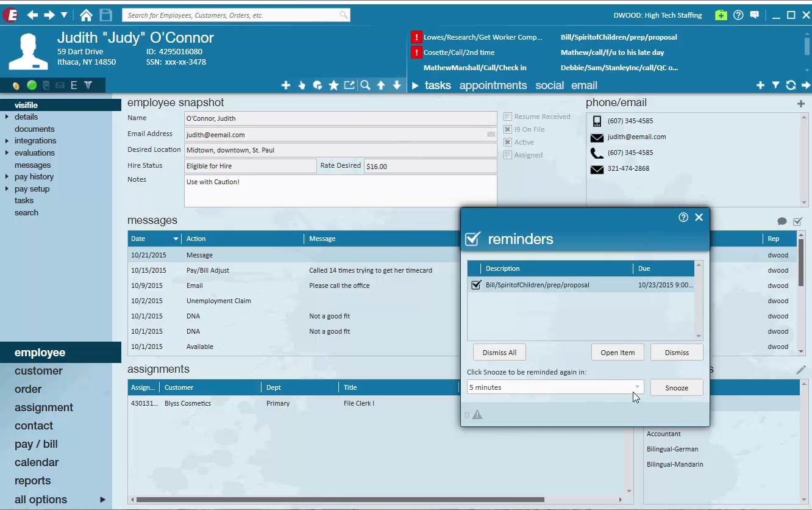
Task: Open help in reminders dialog
Action: 683,217
